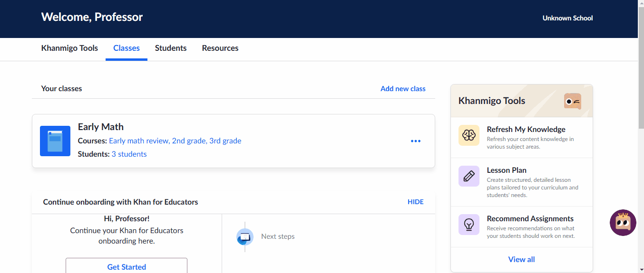Select the Lesson Plan title text

pos(507,170)
